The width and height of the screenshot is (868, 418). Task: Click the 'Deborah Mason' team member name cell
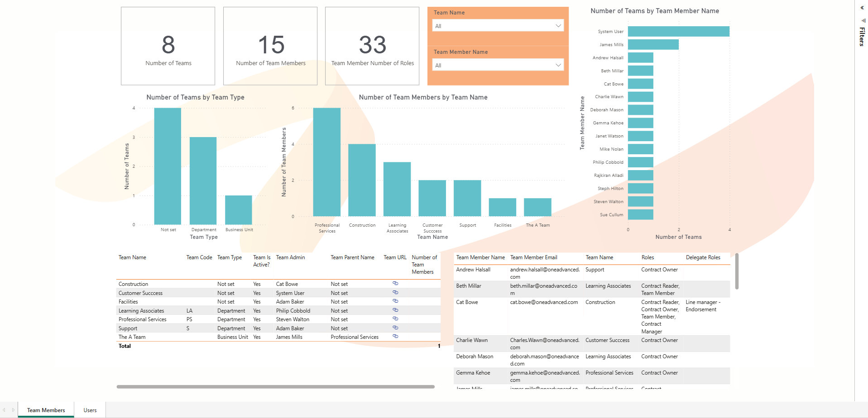click(x=475, y=356)
